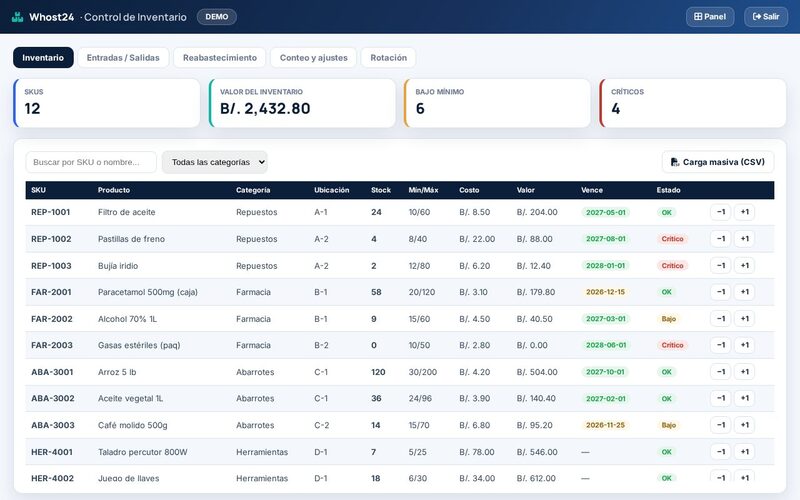The image size is (800, 500).
Task: Decrease stock for Alcohol 70% 1L
Action: coord(720,318)
